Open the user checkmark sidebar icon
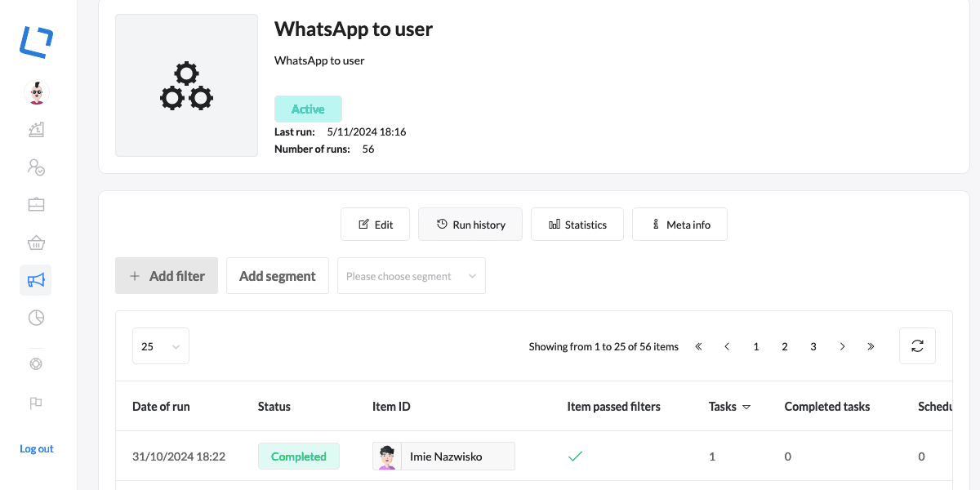 tap(36, 167)
